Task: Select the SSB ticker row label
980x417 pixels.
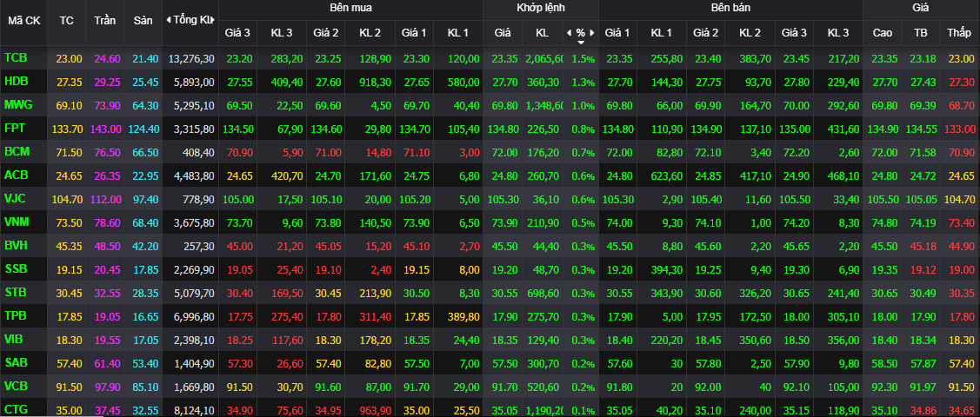Action: [x=15, y=268]
